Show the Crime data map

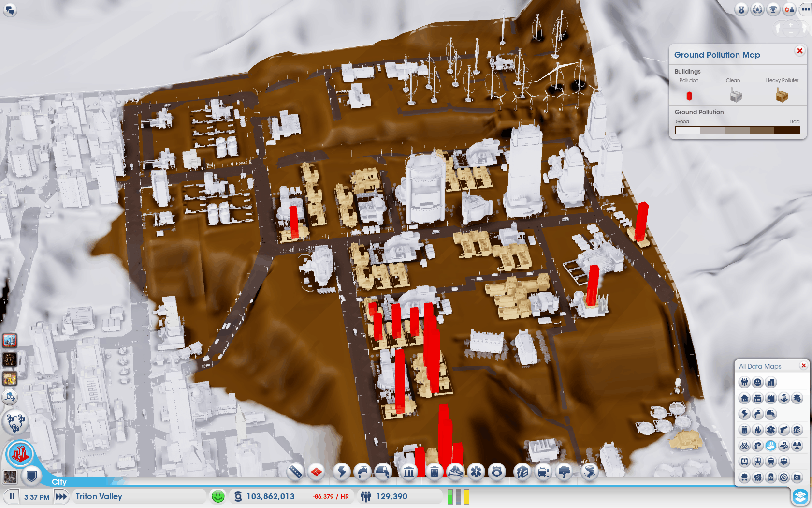point(783,430)
